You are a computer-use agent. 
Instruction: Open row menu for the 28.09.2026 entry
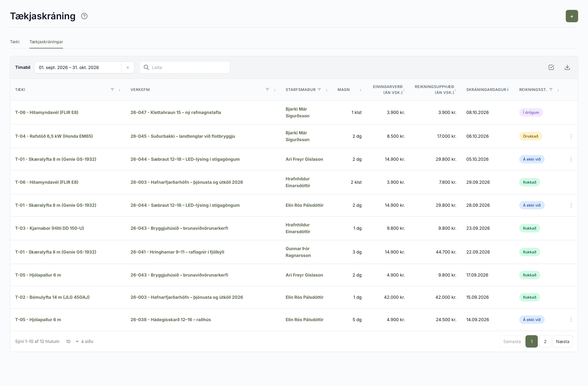[x=571, y=205]
